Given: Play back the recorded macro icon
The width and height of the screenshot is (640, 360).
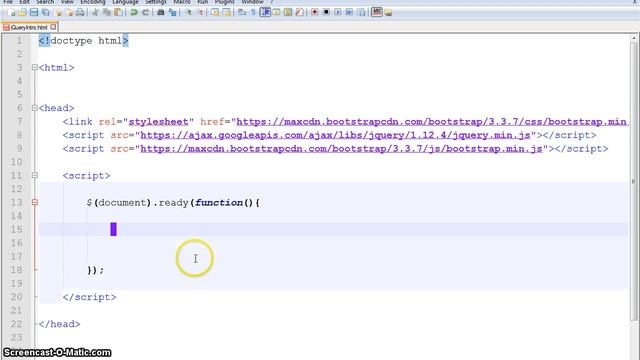Looking at the screenshot, I should (338, 12).
